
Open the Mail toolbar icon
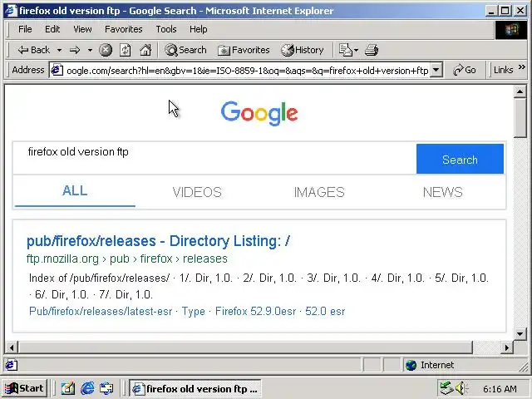[348, 50]
